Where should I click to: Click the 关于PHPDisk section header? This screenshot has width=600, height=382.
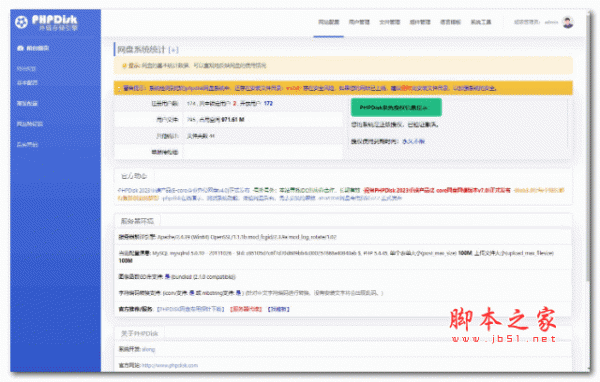pos(139,333)
